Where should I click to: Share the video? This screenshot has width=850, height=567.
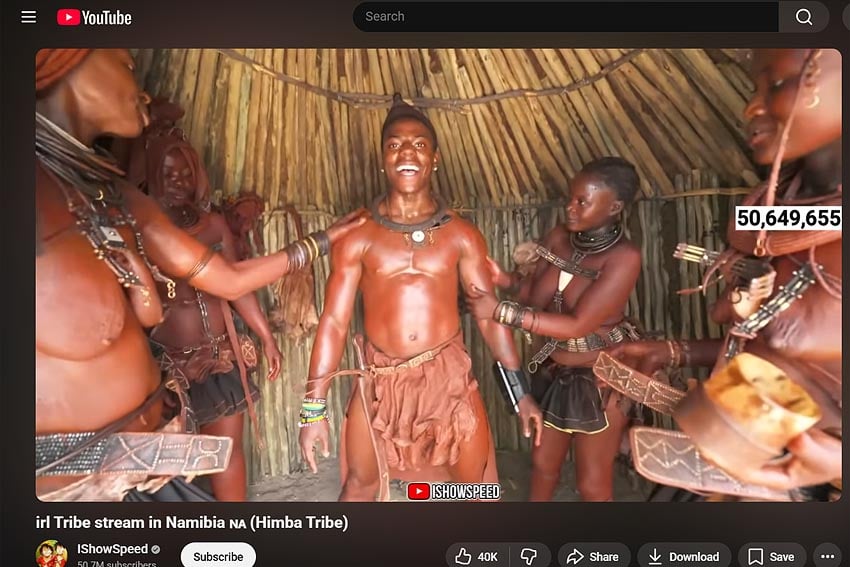593,556
